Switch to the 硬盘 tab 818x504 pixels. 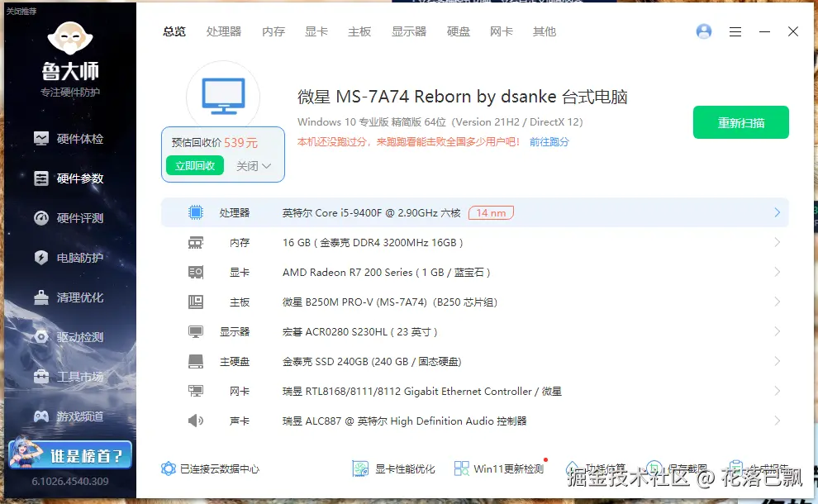[x=459, y=32]
